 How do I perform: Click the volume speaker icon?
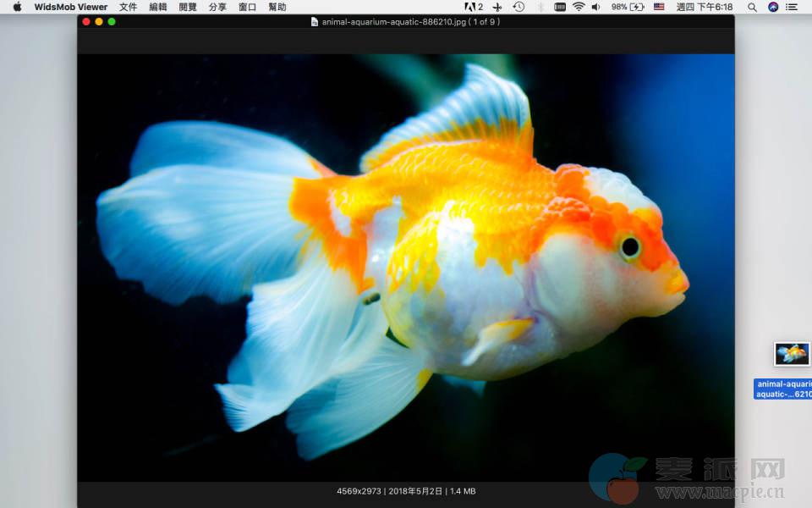click(x=595, y=7)
